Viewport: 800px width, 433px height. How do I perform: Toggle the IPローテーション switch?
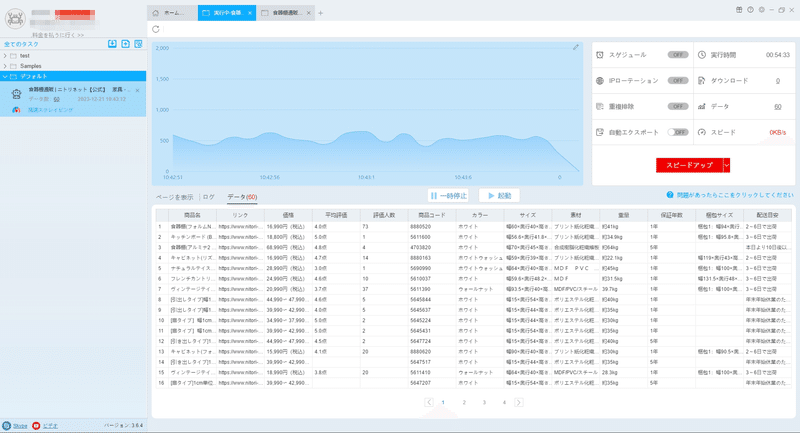[678, 81]
